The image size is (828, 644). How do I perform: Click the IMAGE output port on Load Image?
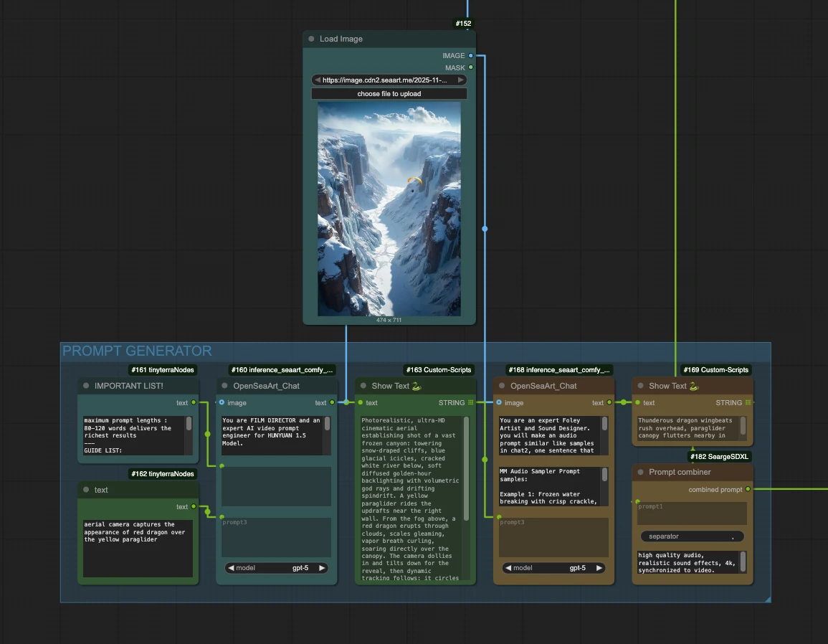click(x=470, y=56)
